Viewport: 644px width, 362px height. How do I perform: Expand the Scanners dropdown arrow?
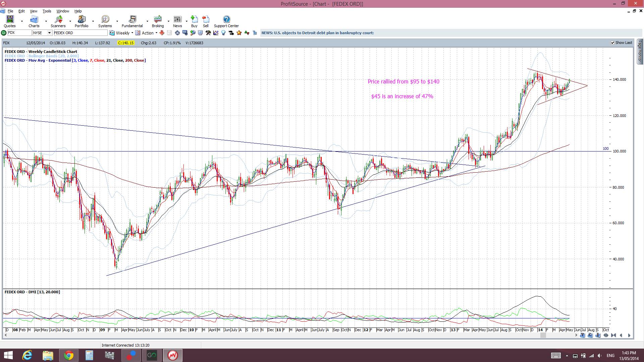click(70, 21)
